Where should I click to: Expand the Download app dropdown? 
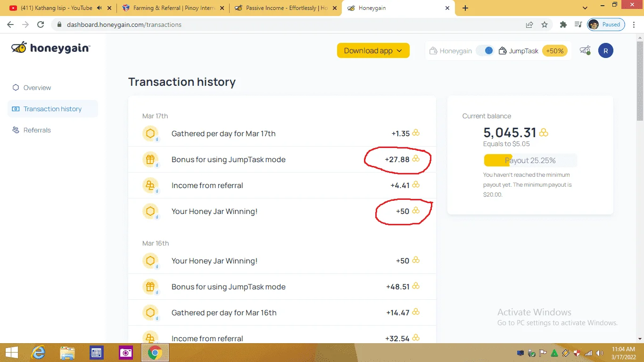373,50
